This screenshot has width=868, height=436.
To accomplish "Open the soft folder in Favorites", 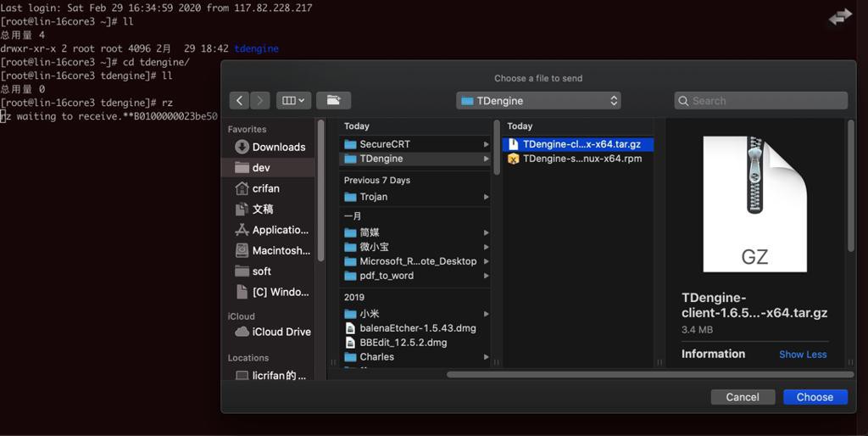I will click(270, 271).
